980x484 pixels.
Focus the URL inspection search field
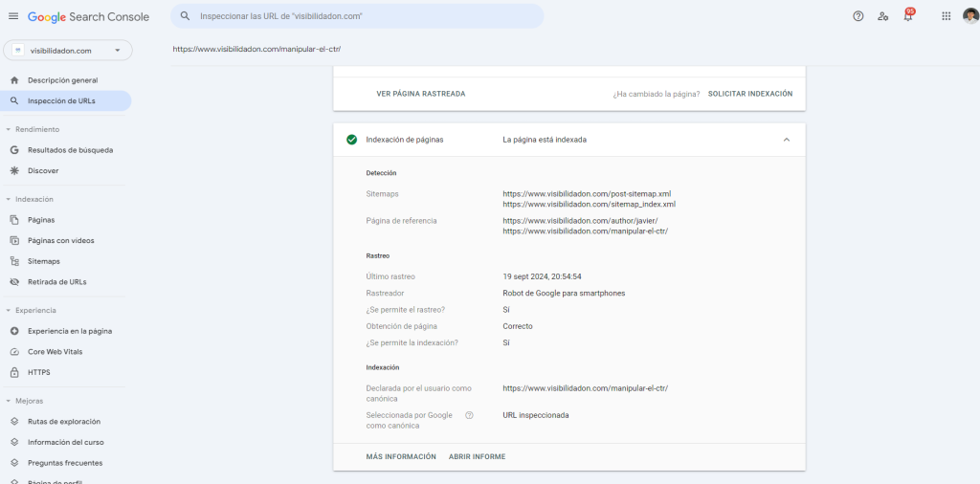(364, 16)
